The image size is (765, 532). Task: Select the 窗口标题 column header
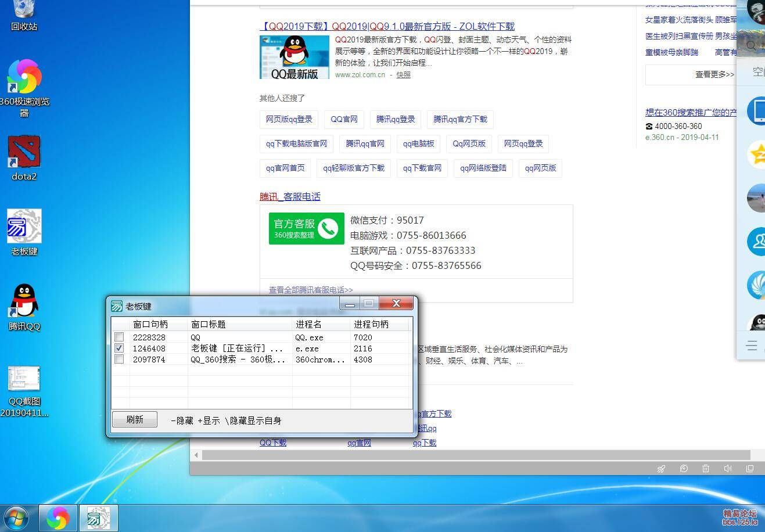pyautogui.click(x=240, y=324)
